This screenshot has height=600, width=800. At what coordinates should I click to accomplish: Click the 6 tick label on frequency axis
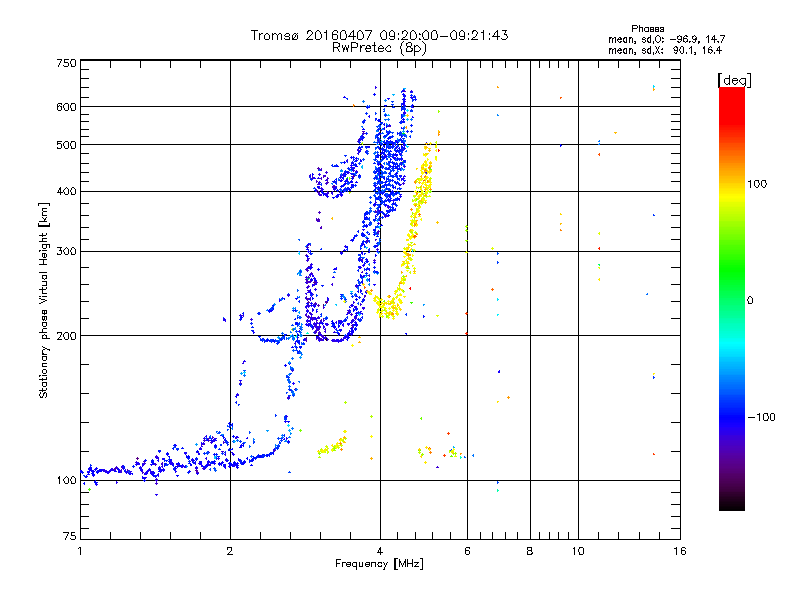[467, 551]
